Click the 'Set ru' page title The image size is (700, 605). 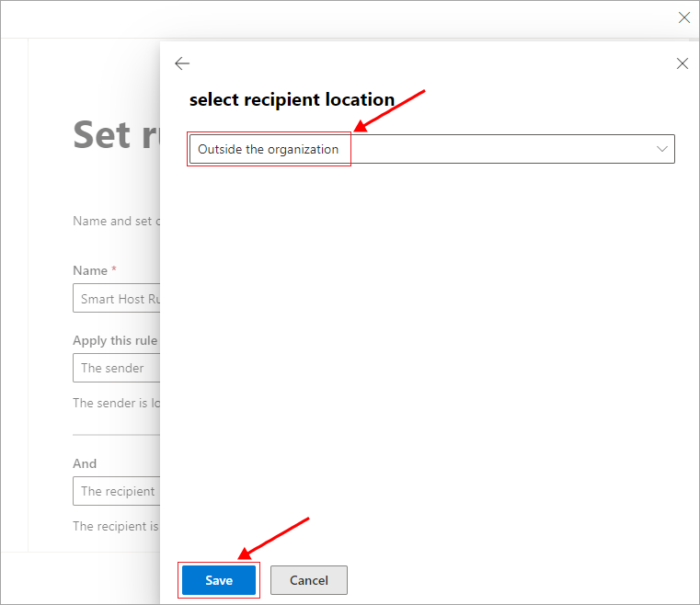click(x=116, y=135)
